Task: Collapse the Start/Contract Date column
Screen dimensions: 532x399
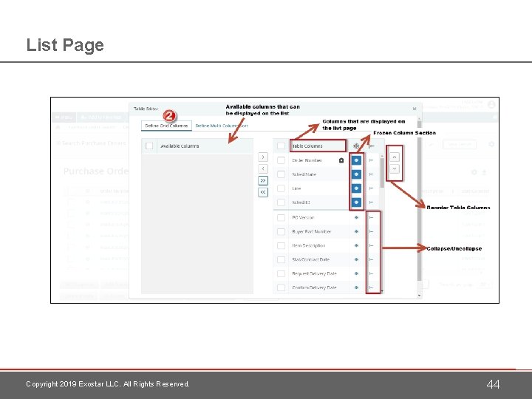Action: [x=371, y=259]
